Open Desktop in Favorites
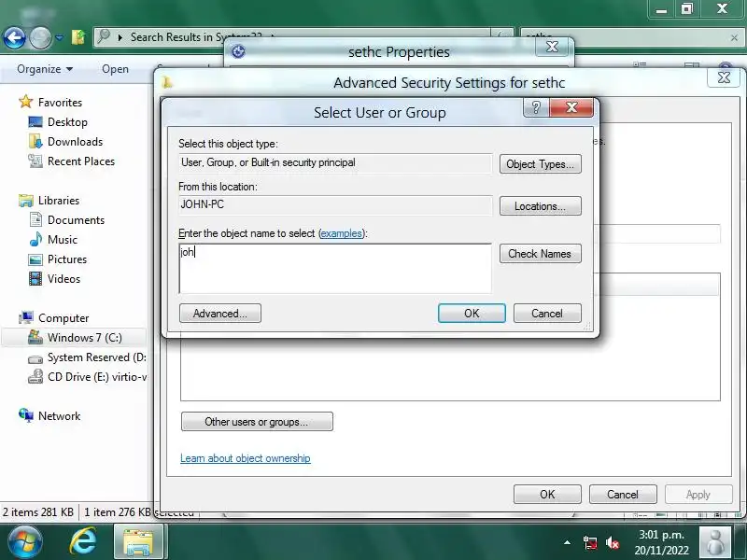The width and height of the screenshot is (747, 560). pos(67,122)
